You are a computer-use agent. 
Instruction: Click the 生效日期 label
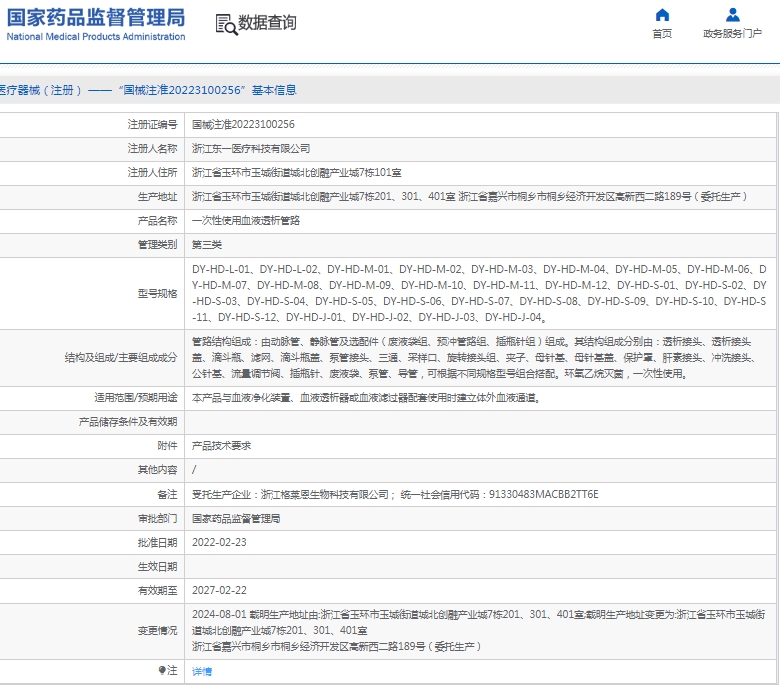(x=157, y=567)
